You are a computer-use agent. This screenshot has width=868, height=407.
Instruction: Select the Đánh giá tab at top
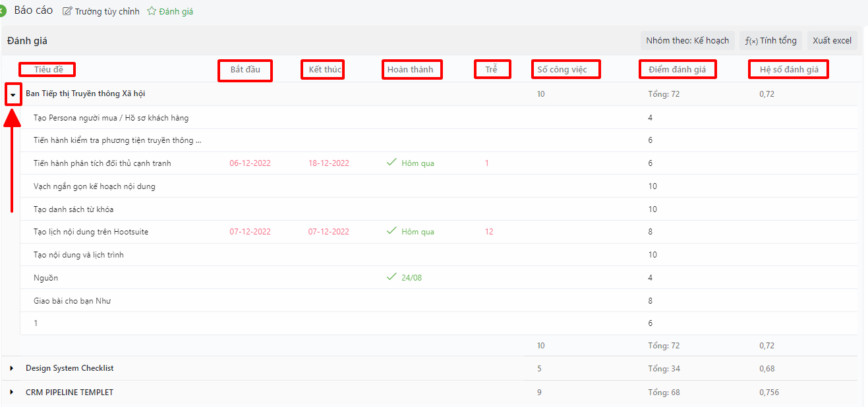(176, 12)
